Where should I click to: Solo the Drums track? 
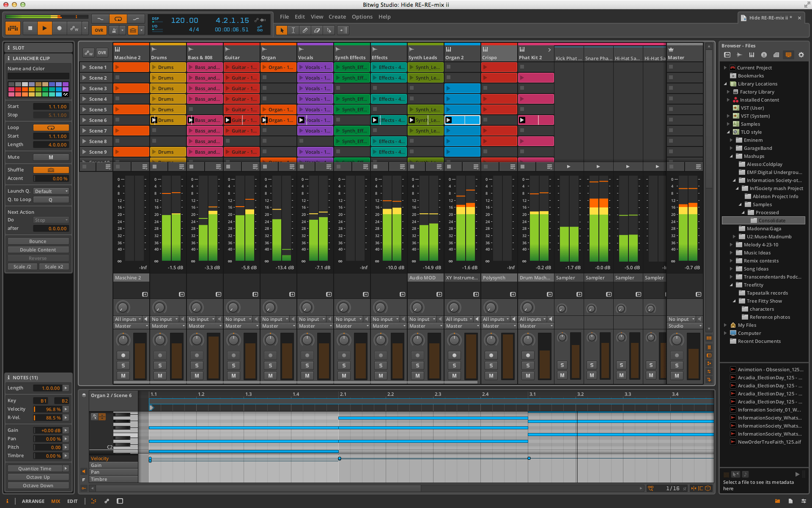point(159,365)
